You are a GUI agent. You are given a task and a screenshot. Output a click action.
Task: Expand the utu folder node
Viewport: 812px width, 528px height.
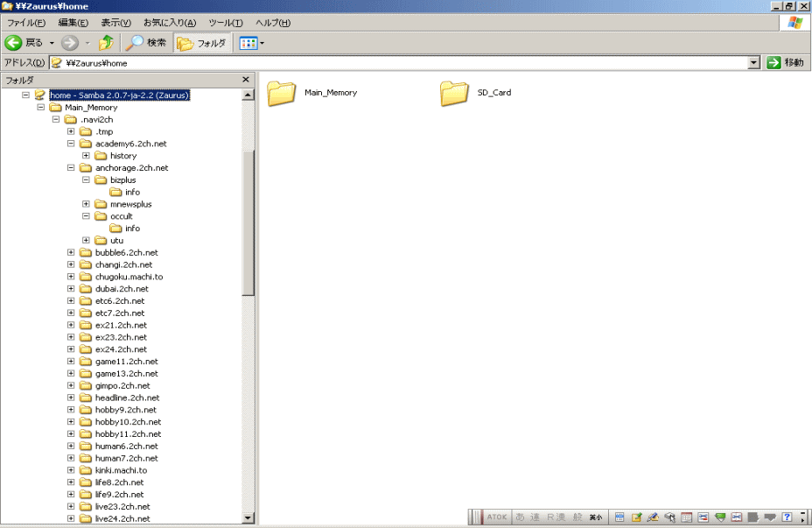pos(86,241)
